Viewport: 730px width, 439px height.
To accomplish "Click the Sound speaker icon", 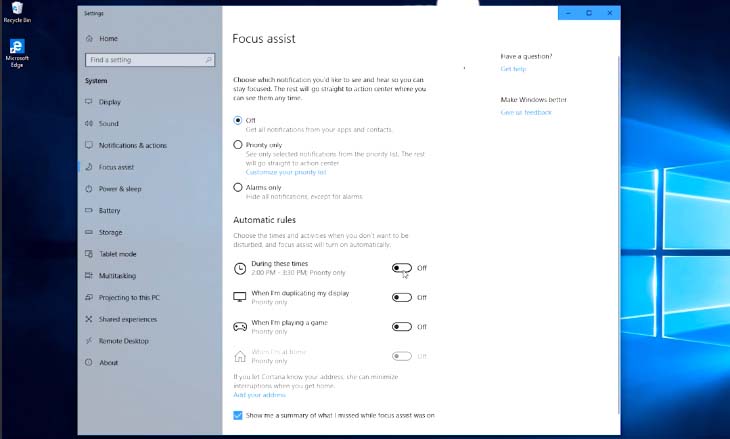I will pyautogui.click(x=89, y=123).
